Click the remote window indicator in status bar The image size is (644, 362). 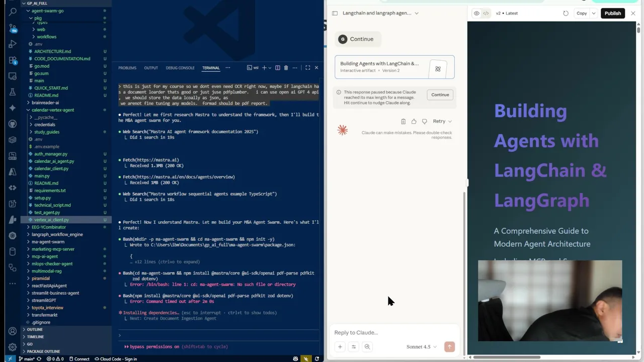10,358
